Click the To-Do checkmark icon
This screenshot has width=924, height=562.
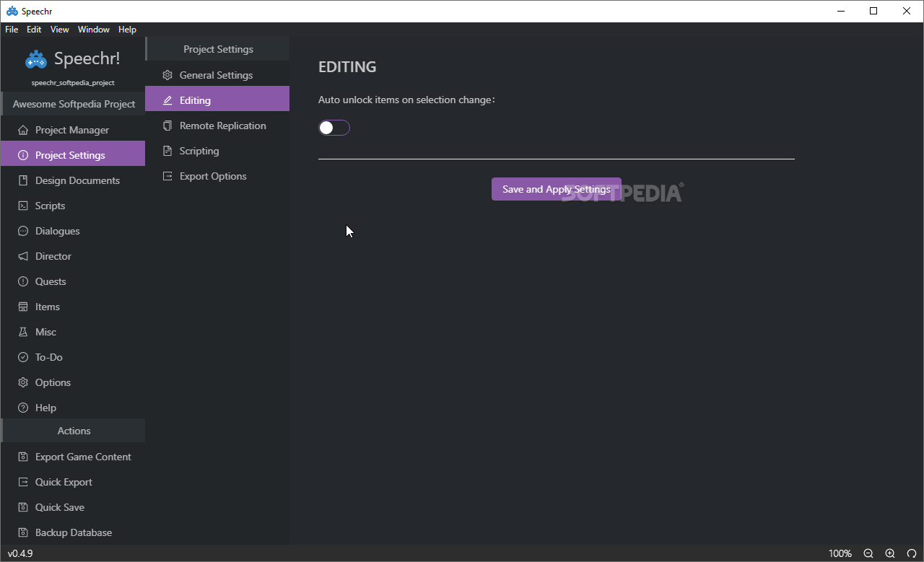point(22,357)
